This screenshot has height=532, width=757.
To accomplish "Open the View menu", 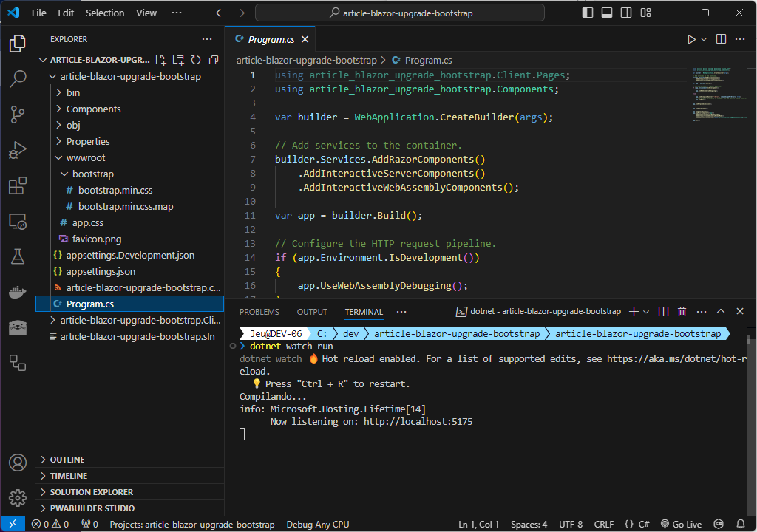I will tap(146, 13).
